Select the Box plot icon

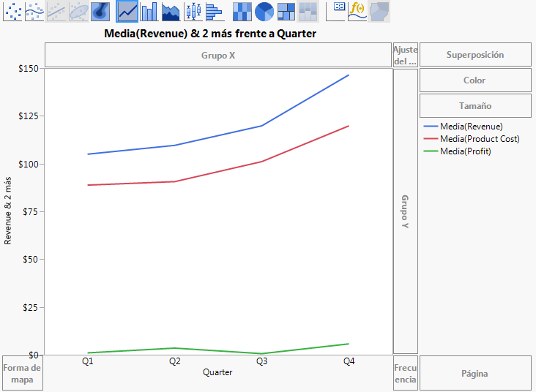click(x=193, y=11)
